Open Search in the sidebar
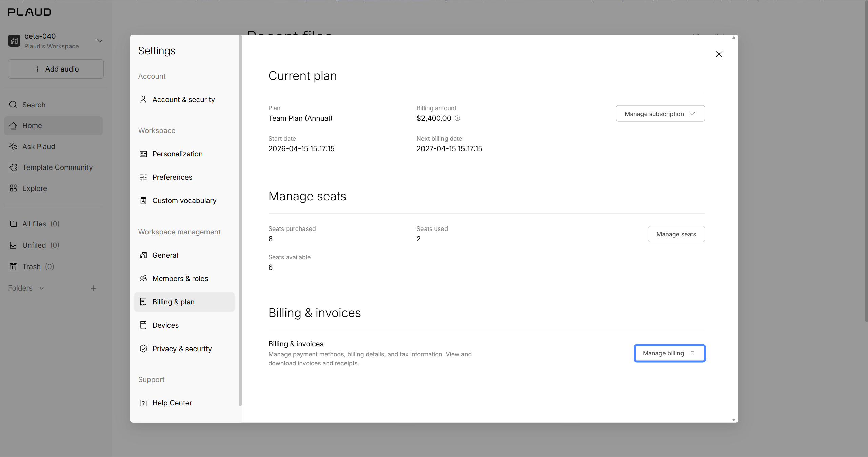 tap(54, 105)
